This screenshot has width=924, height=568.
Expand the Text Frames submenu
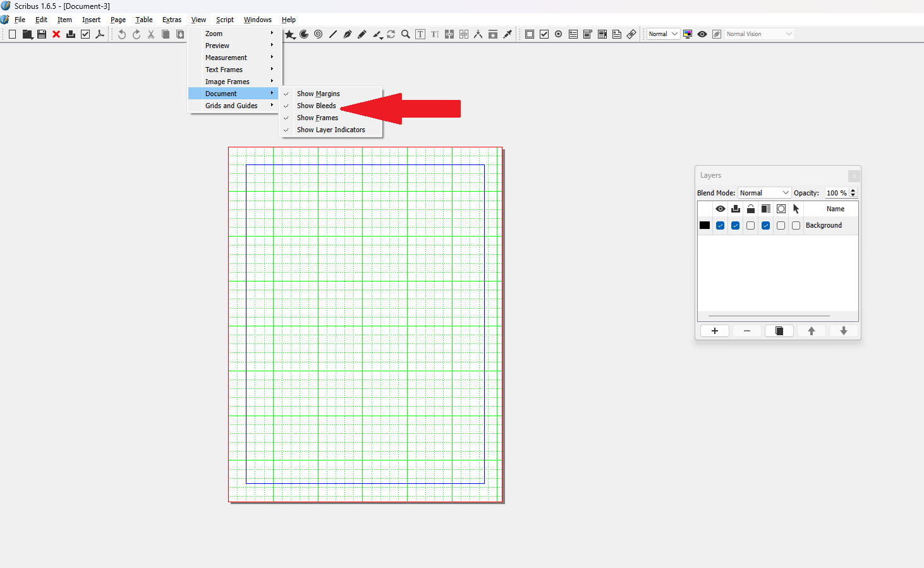[234, 70]
